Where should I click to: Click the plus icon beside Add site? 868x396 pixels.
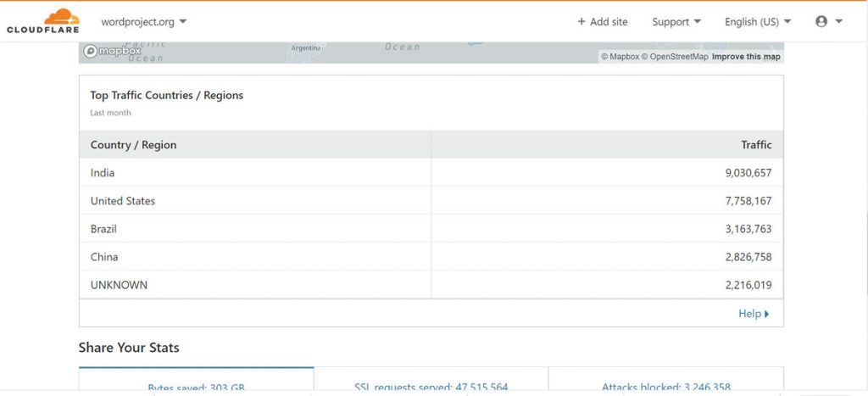coord(581,22)
